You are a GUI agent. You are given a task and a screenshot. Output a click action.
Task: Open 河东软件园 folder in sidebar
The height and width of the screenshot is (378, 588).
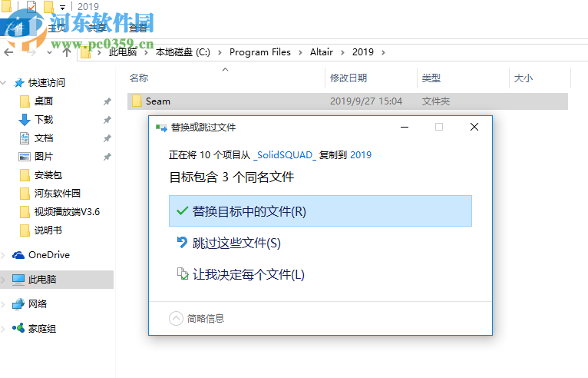pyautogui.click(x=58, y=194)
